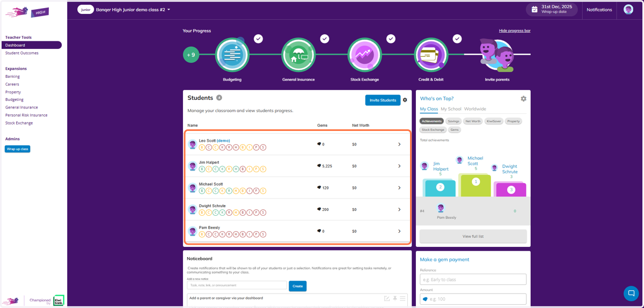Open Banking expansion in sidebar
Image resolution: width=644 pixels, height=308 pixels.
(12, 77)
